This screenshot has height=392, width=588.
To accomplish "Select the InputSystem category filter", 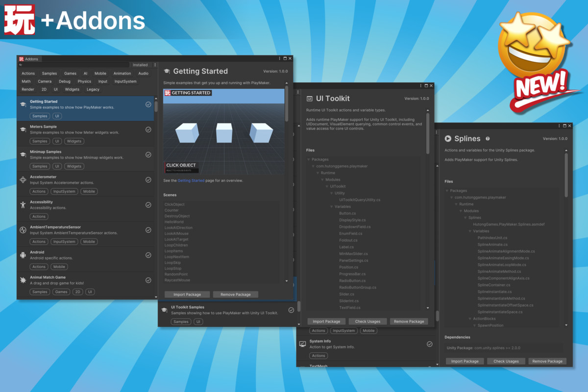I will coord(125,81).
